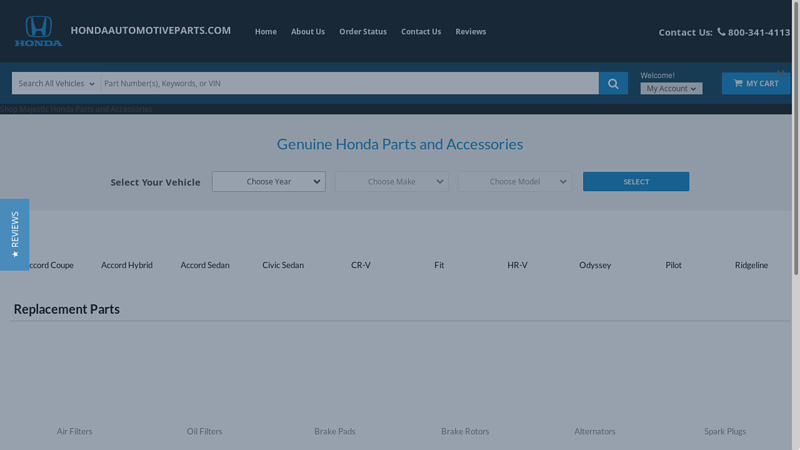Close the overlay with the X icon
Image resolution: width=800 pixels, height=450 pixels.
tap(781, 73)
